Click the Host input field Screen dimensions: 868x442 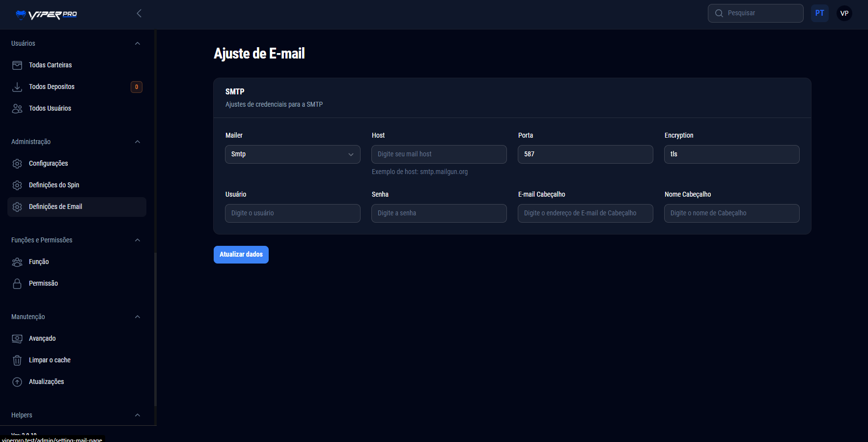pos(439,154)
